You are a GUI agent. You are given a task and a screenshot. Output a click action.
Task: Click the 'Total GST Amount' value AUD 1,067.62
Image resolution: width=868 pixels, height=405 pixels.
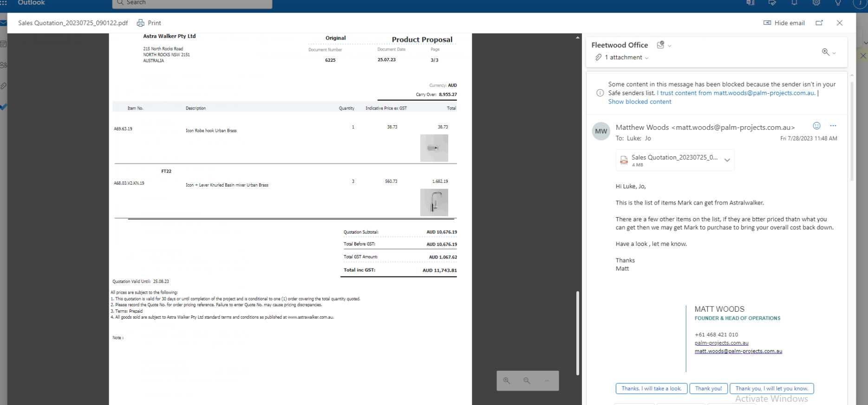click(x=443, y=257)
